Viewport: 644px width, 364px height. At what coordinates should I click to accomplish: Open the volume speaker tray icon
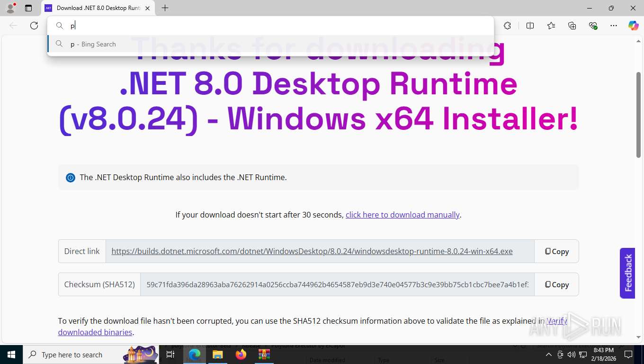pyautogui.click(x=571, y=355)
